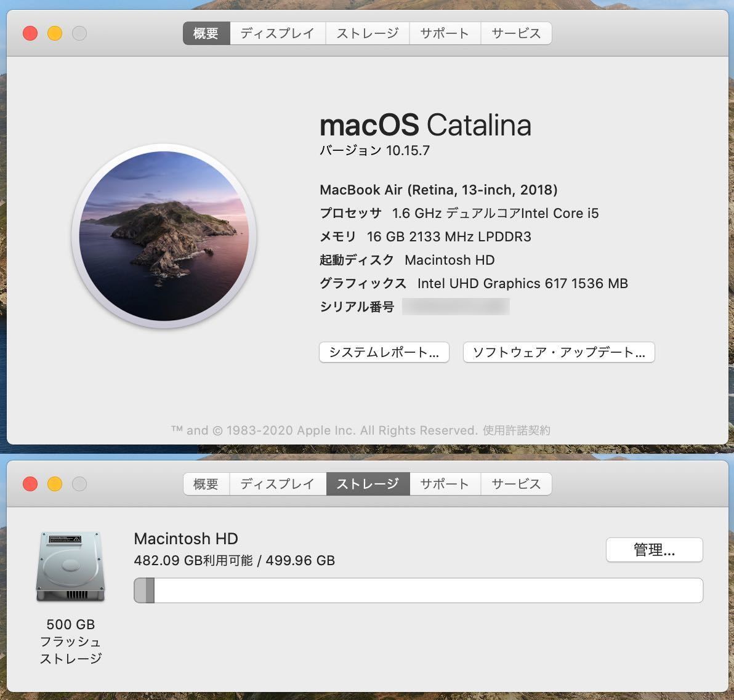Open 使用許諾契約 license link
The height and width of the screenshot is (700, 734).
coord(517,430)
